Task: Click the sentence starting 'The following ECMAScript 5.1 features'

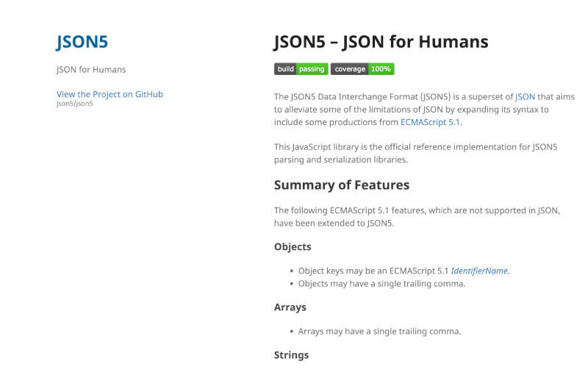Action: pyautogui.click(x=417, y=216)
